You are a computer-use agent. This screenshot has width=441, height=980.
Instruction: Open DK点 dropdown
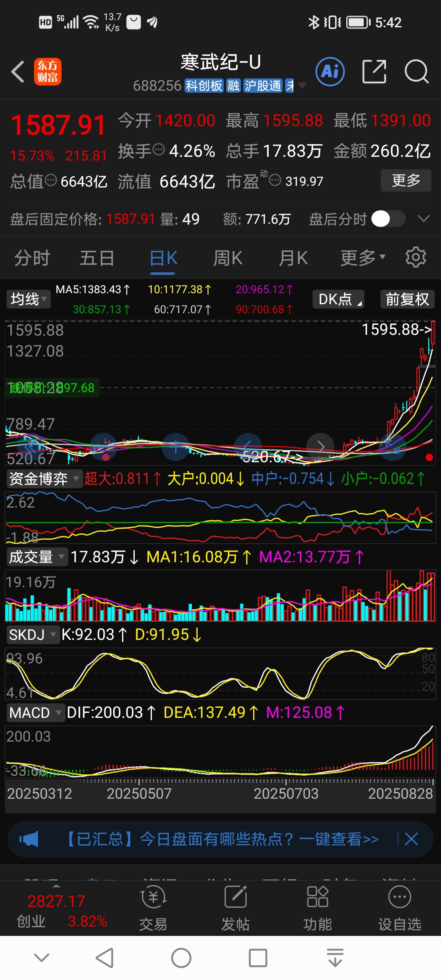point(339,299)
